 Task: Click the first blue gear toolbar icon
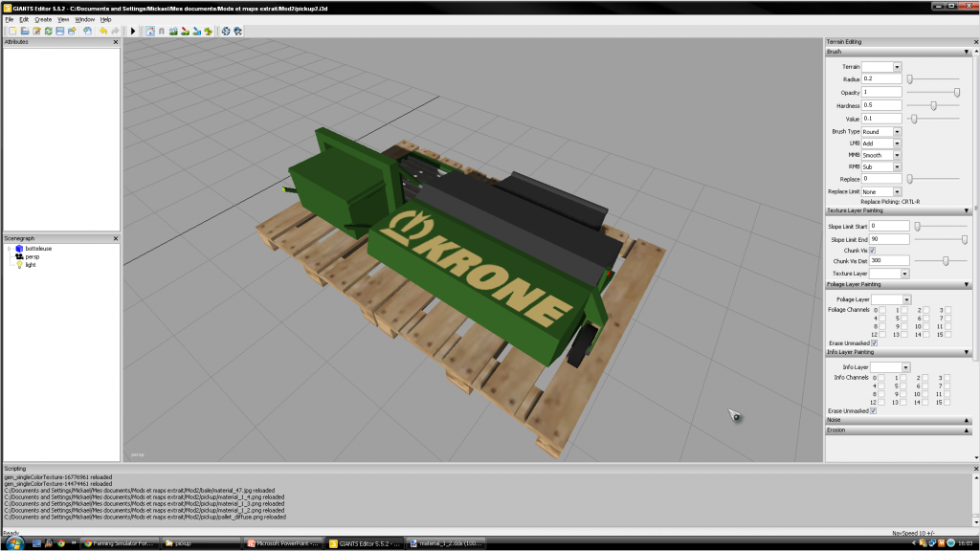(226, 32)
